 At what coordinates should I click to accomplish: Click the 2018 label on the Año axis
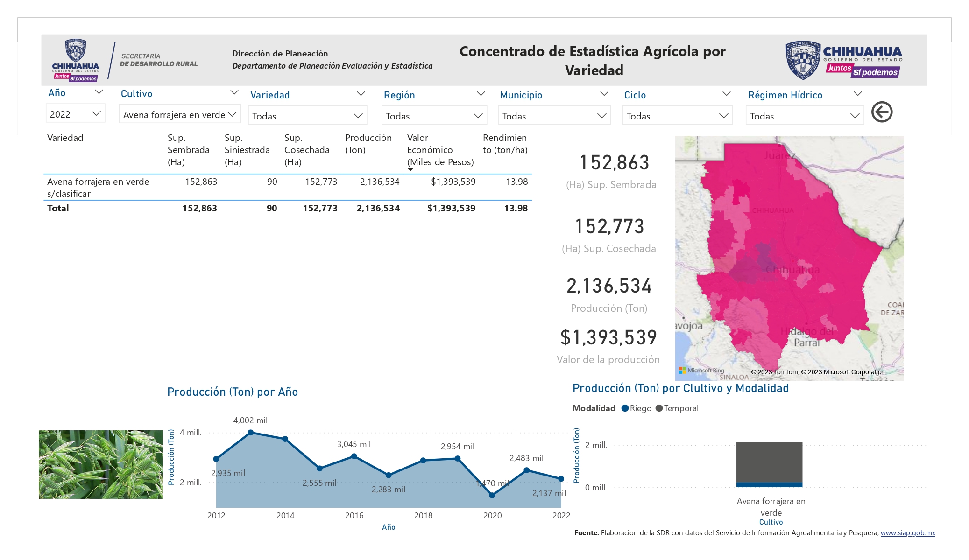pos(423,516)
